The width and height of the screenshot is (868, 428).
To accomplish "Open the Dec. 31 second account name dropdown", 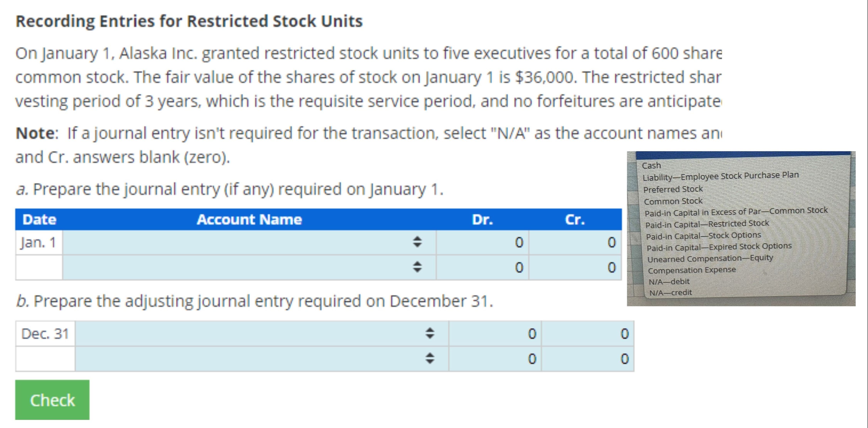I will [431, 359].
